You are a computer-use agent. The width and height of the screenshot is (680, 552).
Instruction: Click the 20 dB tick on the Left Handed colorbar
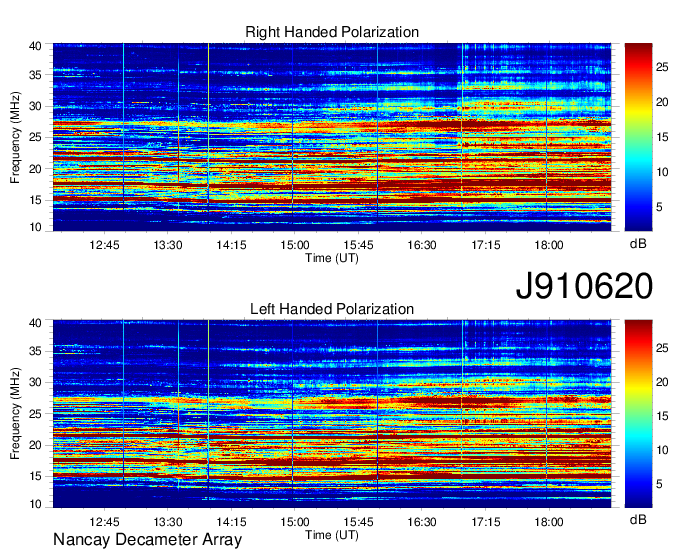pos(662,382)
